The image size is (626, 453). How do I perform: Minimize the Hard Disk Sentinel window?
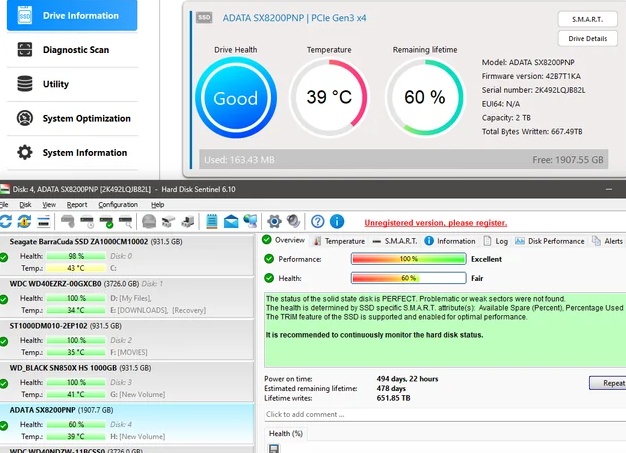609,190
